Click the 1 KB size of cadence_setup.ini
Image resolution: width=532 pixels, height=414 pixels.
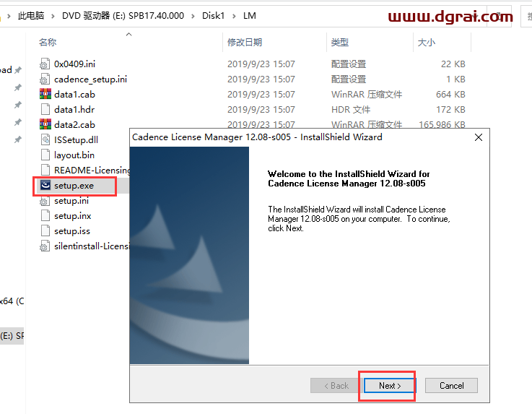[x=455, y=79]
